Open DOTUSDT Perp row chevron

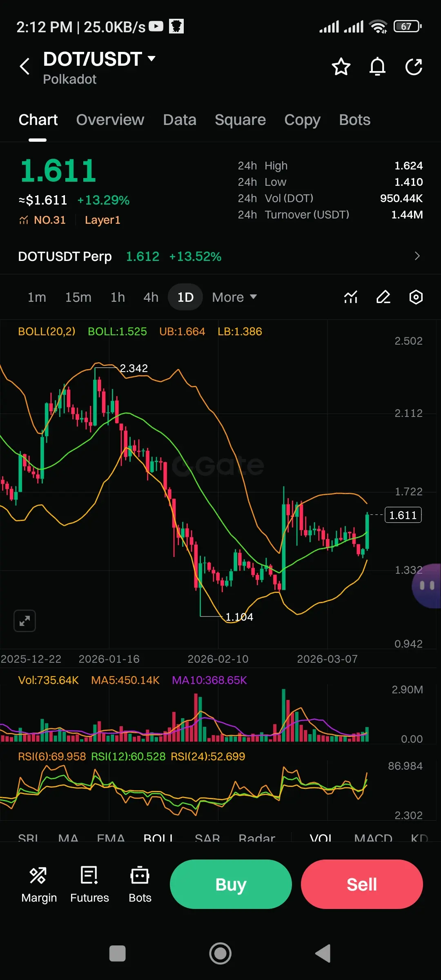(417, 256)
